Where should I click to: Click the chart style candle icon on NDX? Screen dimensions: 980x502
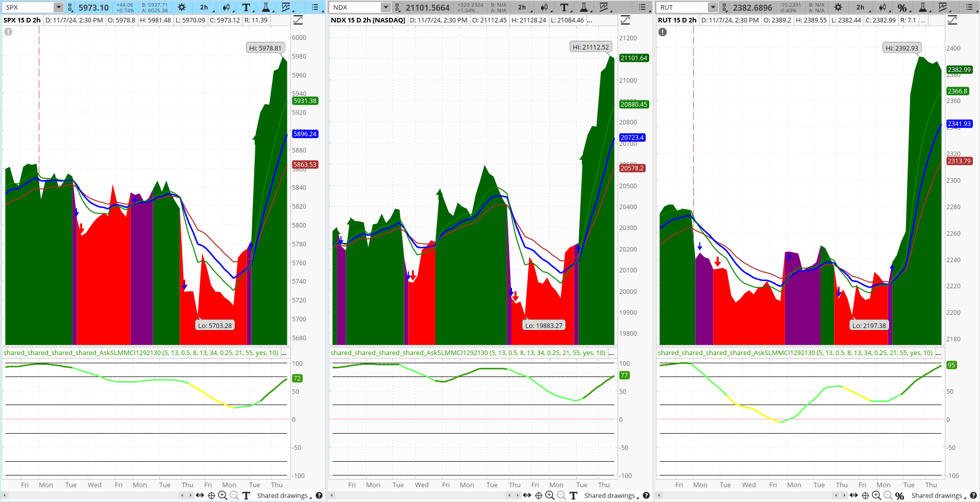544,8
